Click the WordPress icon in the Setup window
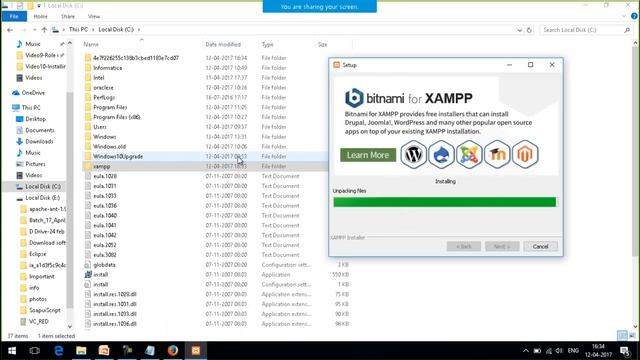Image resolution: width=640 pixels, height=360 pixels. tap(413, 155)
